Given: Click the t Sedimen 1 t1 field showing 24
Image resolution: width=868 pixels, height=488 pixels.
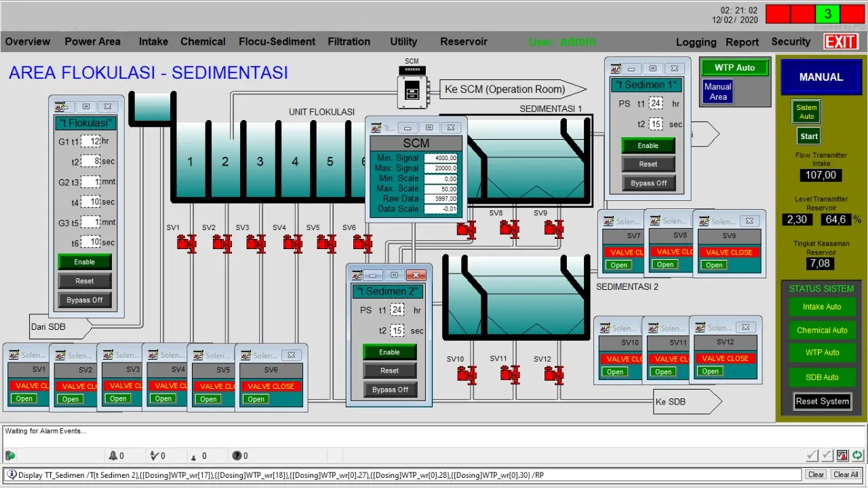Looking at the screenshot, I should click(656, 103).
